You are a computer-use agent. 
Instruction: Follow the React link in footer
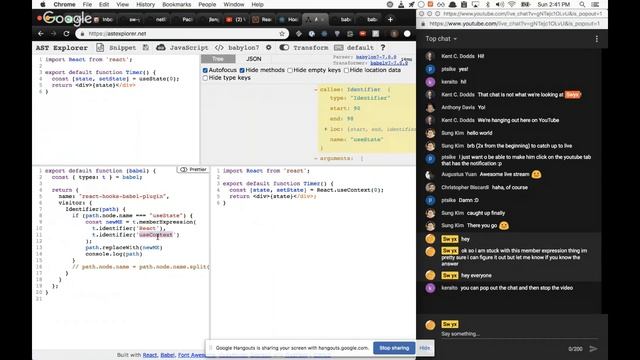tap(150, 355)
